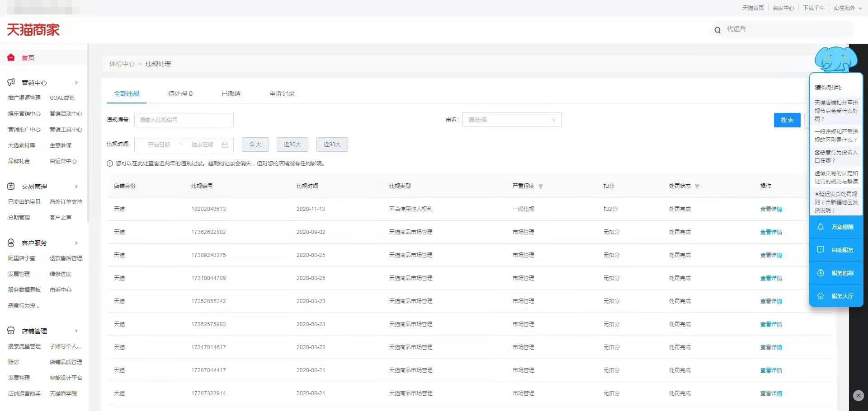Click the 结束日期 date field
This screenshot has height=411, width=868.
[x=202, y=145]
